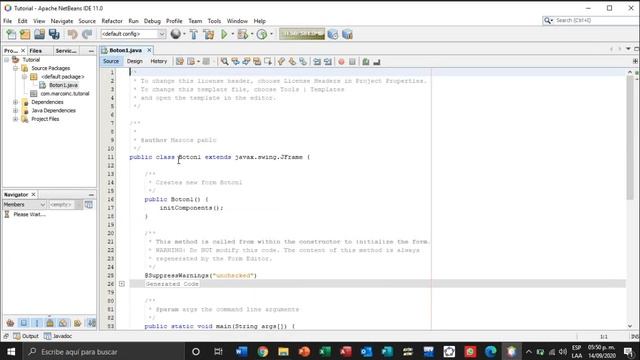The image size is (640, 360).
Task: Open the Output window button
Action: [26, 336]
